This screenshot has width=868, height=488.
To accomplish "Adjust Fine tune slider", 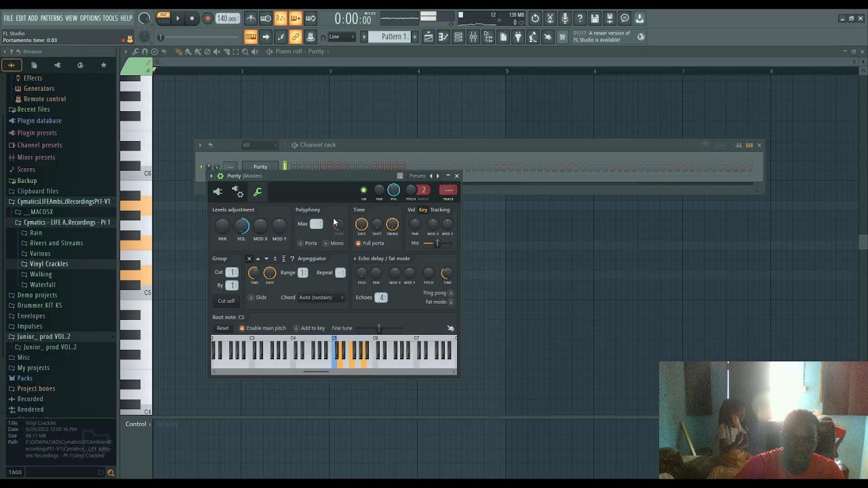I will click(379, 328).
